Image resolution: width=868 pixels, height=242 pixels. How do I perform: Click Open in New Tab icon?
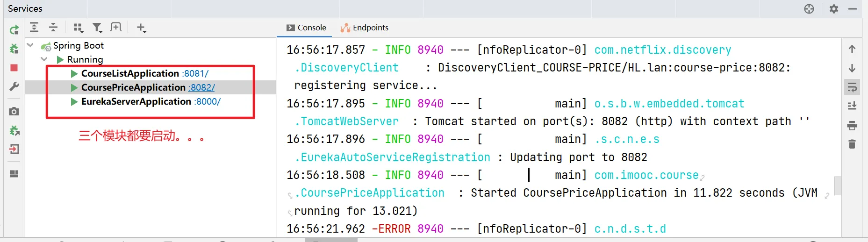point(115,27)
